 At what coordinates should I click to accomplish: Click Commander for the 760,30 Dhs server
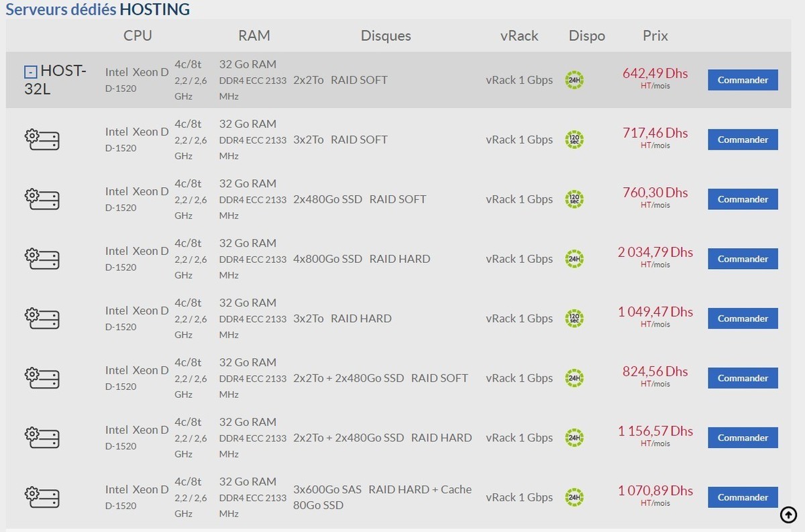pyautogui.click(x=743, y=199)
